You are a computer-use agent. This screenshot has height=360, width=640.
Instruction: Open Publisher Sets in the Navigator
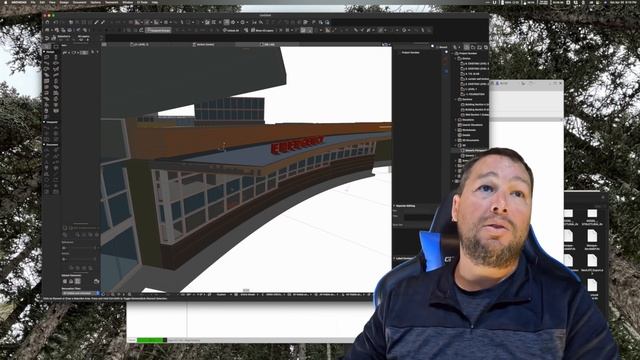(x=486, y=47)
